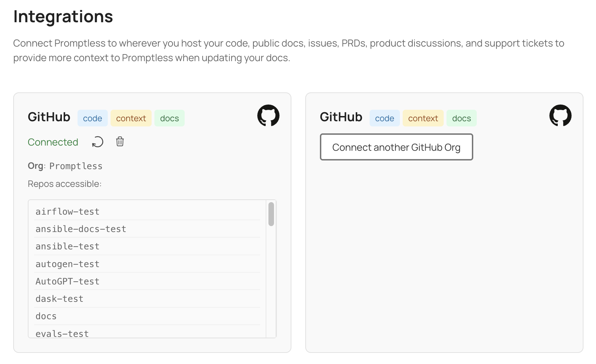Viewport: 596px width, 364px height.
Task: Click the Connected status text
Action: point(53,142)
